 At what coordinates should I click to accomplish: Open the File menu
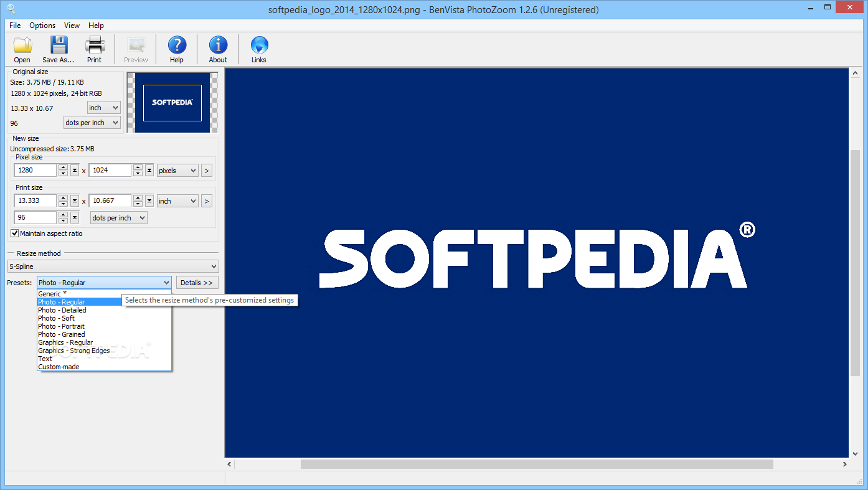15,26
